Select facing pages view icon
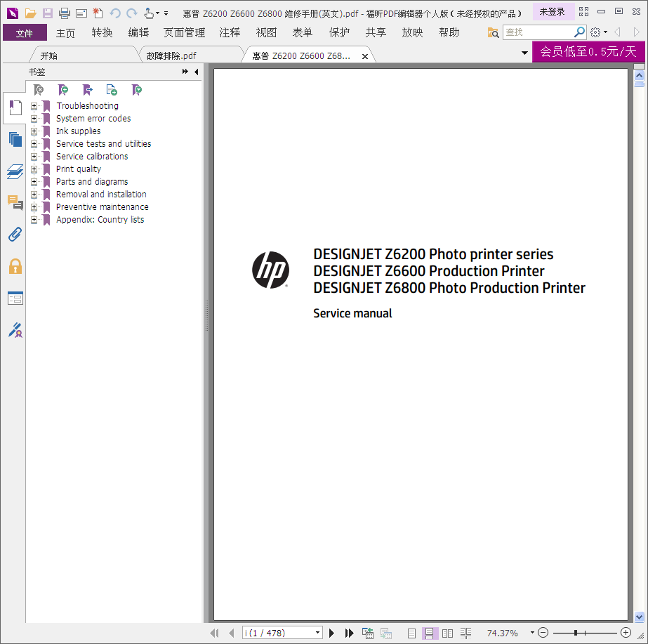Image resolution: width=648 pixels, height=644 pixels. (x=448, y=633)
